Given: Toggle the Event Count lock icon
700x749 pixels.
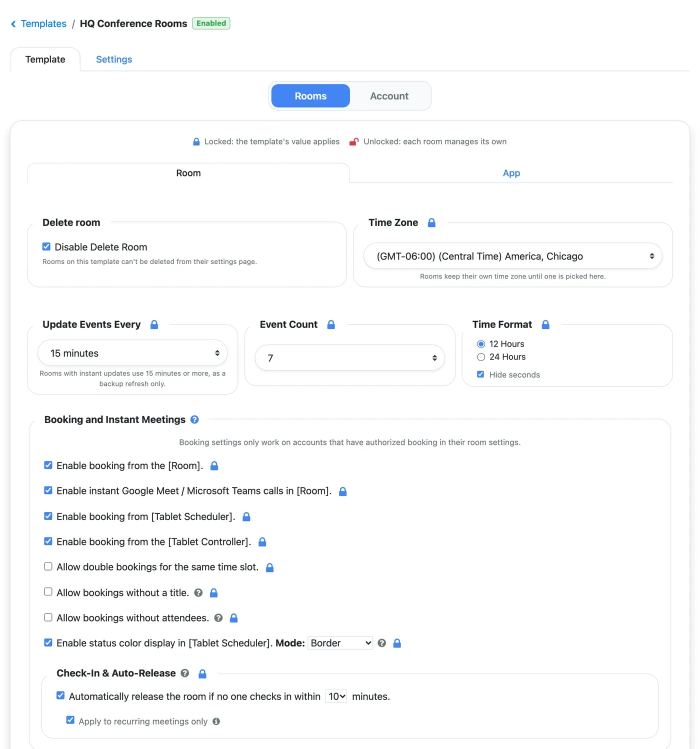Looking at the screenshot, I should click(330, 324).
